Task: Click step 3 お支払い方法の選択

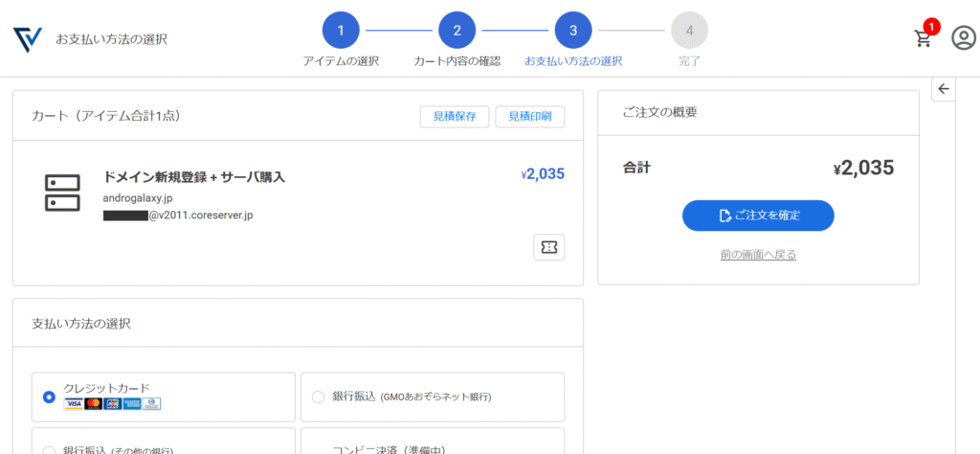Action: coord(573,31)
